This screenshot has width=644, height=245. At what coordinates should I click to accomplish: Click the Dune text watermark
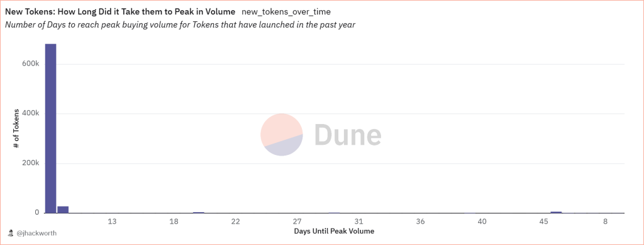[x=348, y=135]
